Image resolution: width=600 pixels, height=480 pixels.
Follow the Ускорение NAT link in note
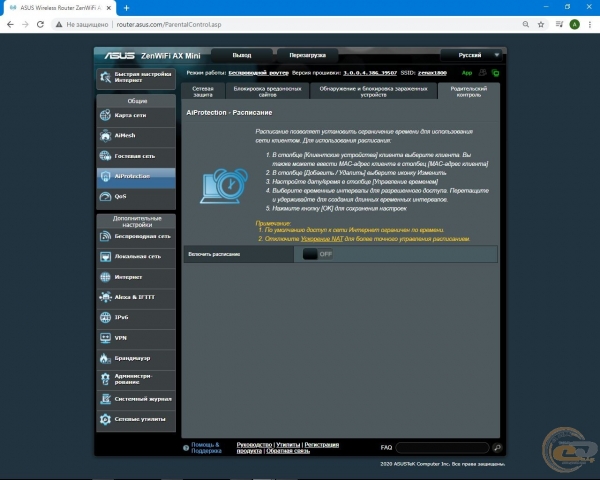(322, 239)
